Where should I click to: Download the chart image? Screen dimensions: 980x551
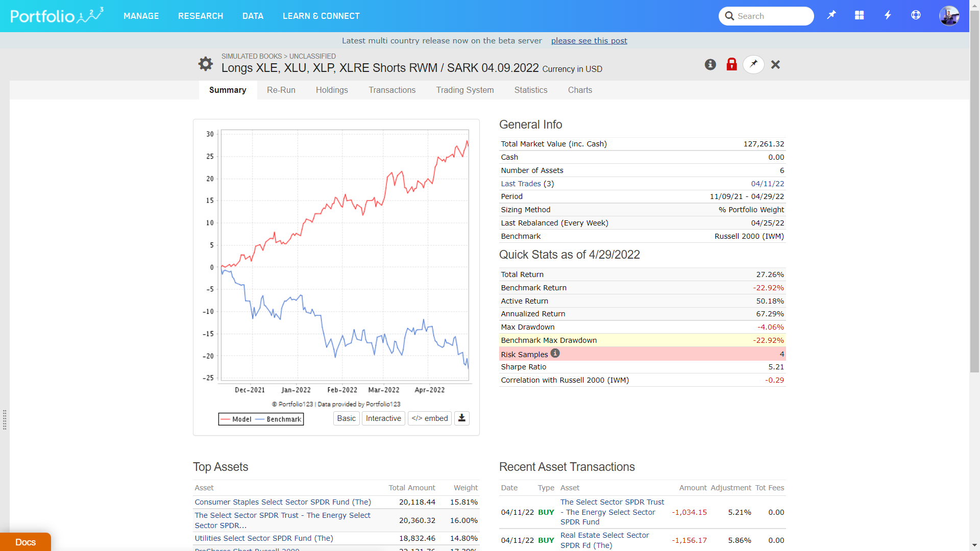pyautogui.click(x=461, y=418)
